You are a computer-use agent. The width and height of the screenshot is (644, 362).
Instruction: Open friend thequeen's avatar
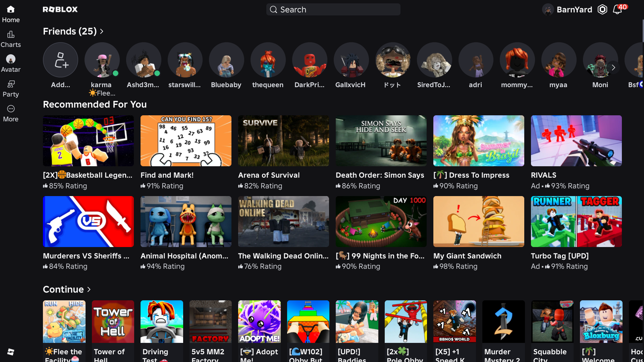(x=268, y=60)
